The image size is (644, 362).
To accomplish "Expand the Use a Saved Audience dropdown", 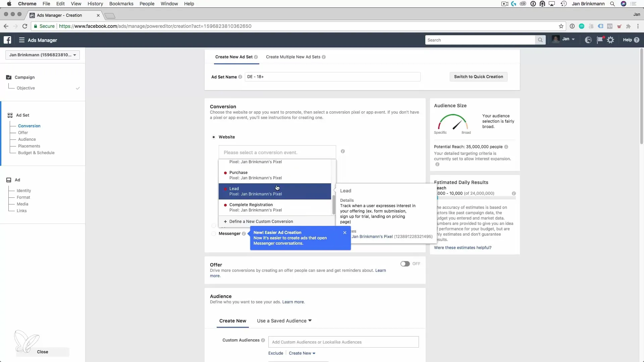I will [284, 321].
